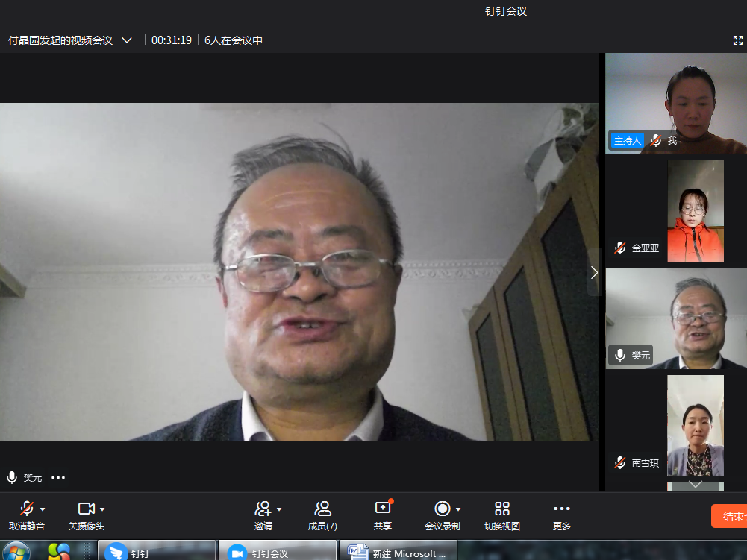
Task: Select 金亚亚 participant video thumbnail
Action: click(695, 211)
